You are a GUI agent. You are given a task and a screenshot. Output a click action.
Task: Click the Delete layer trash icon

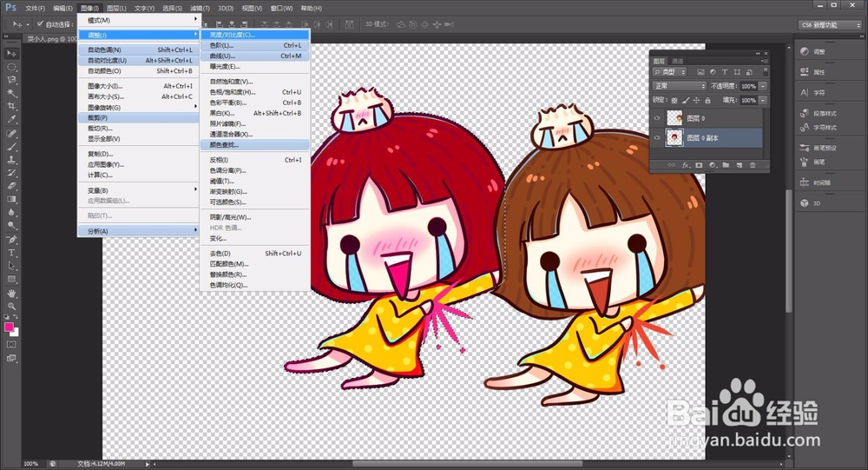[753, 165]
